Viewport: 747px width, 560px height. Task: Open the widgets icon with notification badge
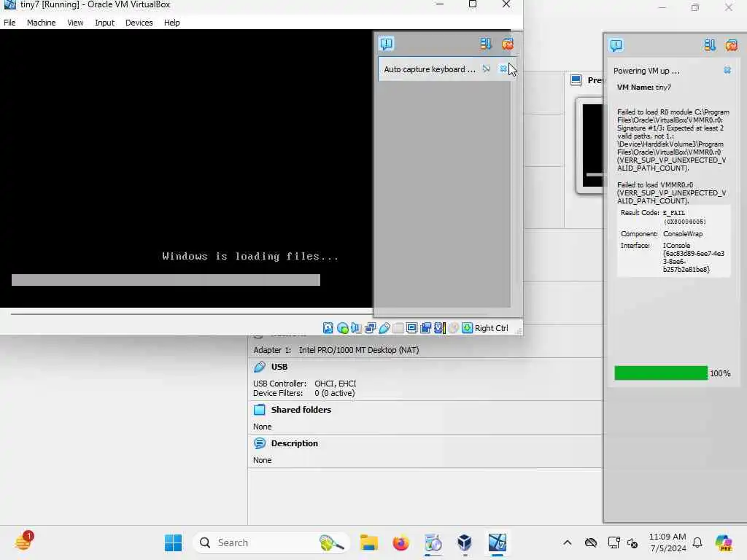tap(23, 542)
